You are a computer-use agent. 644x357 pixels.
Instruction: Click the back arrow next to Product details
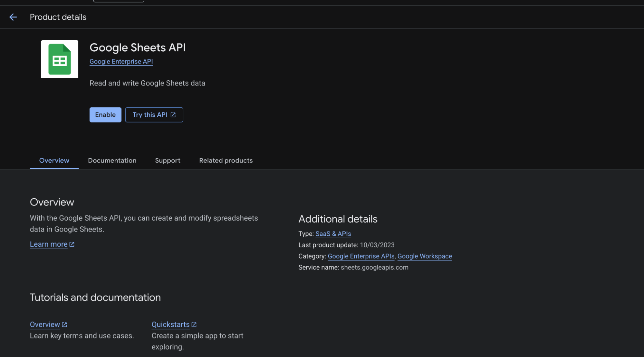(13, 17)
